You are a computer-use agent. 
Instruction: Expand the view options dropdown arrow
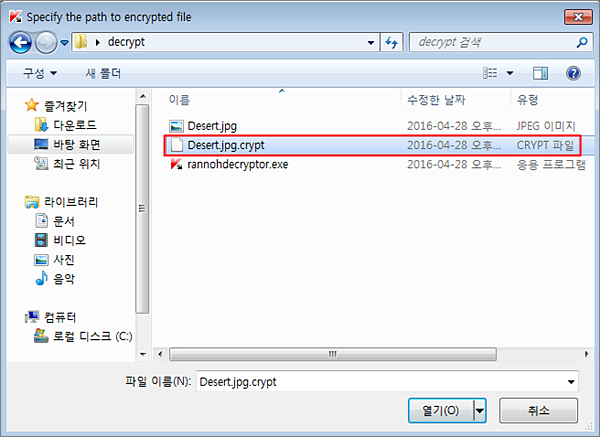pyautogui.click(x=510, y=73)
